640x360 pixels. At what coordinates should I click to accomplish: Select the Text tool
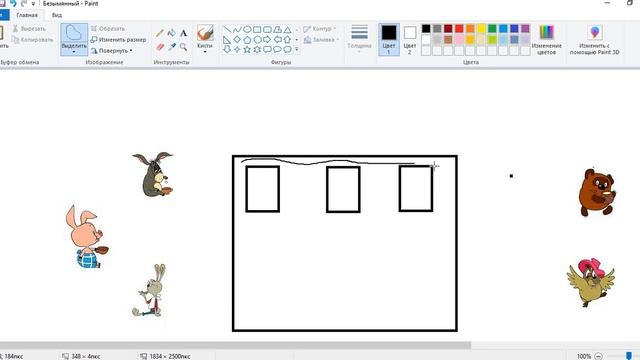183,33
